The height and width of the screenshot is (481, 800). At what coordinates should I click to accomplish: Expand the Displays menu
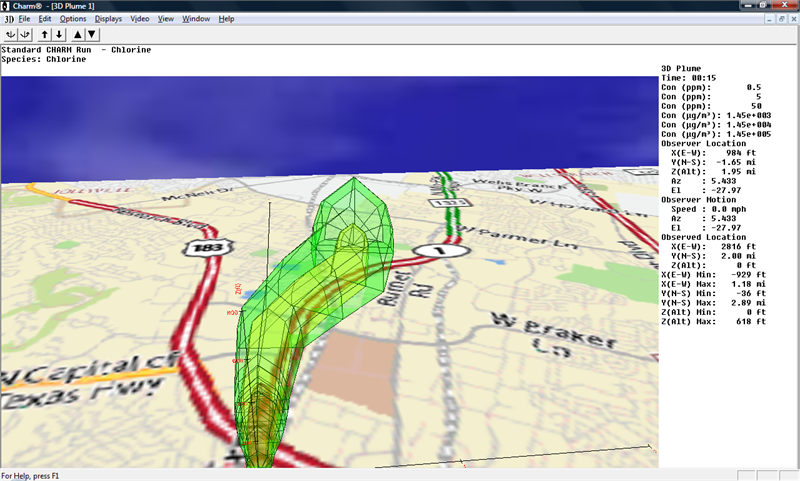[x=108, y=19]
